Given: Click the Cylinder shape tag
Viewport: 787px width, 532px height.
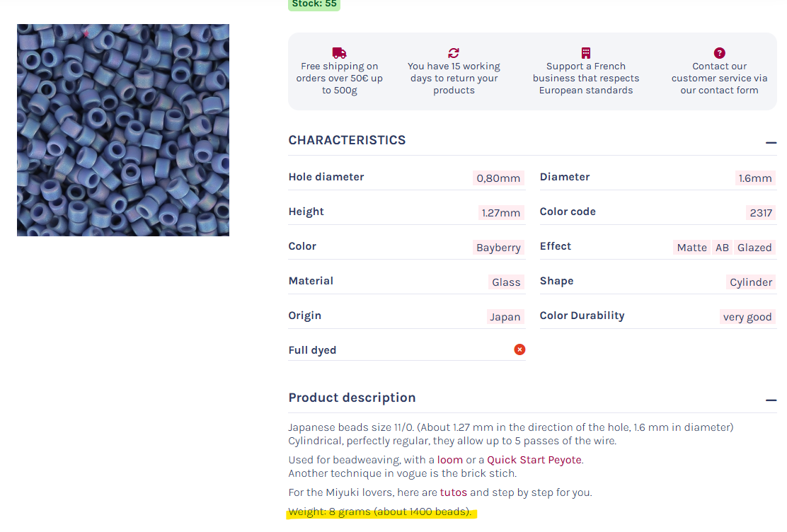Looking at the screenshot, I should [x=751, y=282].
